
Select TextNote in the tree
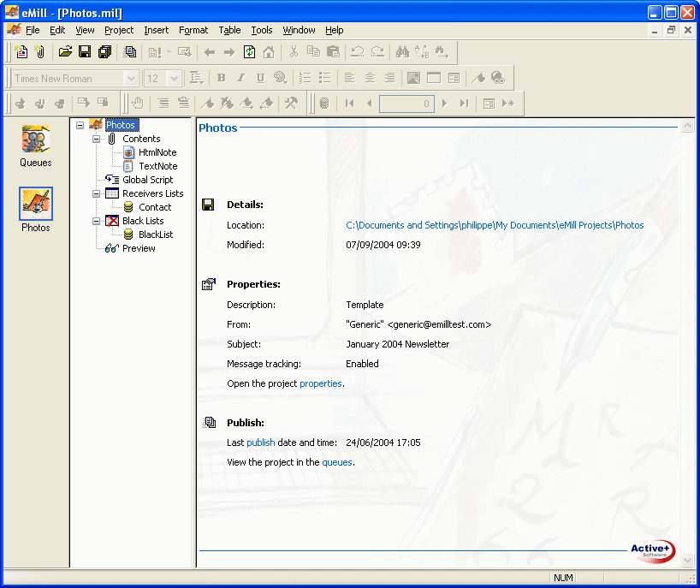click(x=158, y=166)
